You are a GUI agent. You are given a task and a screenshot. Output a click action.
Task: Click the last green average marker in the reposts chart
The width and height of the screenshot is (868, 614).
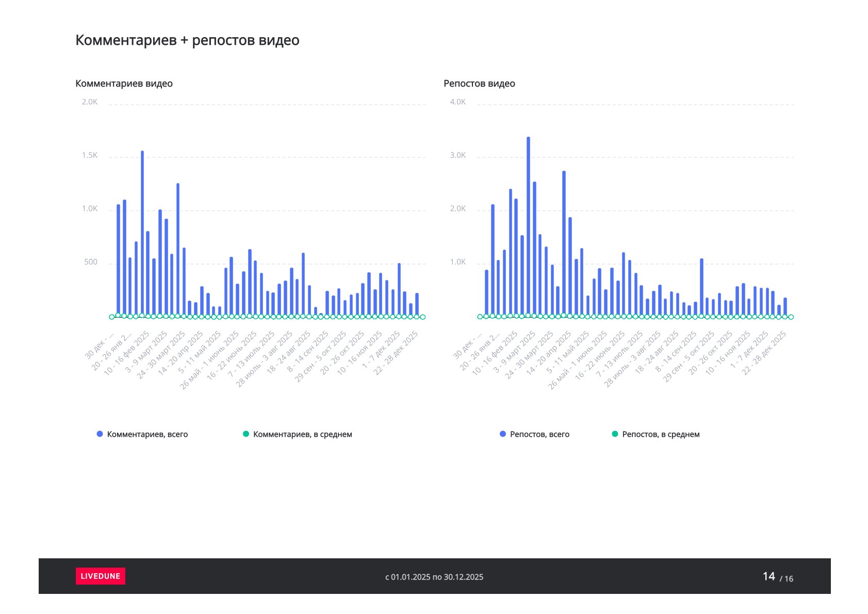click(x=791, y=317)
